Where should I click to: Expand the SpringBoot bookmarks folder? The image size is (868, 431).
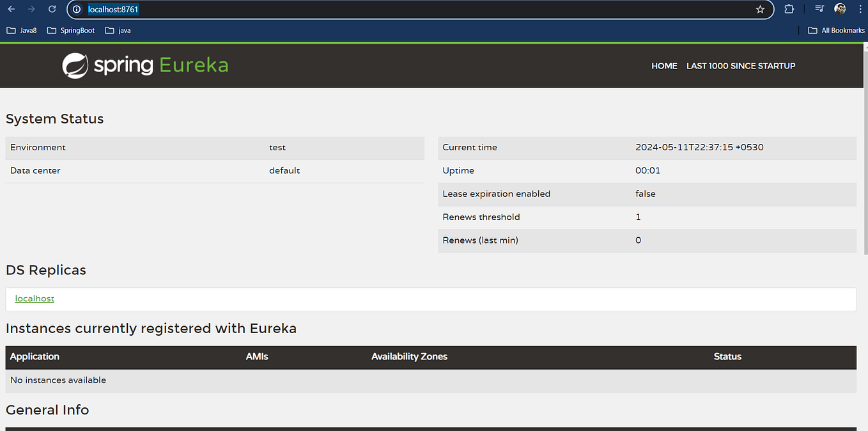tap(70, 30)
